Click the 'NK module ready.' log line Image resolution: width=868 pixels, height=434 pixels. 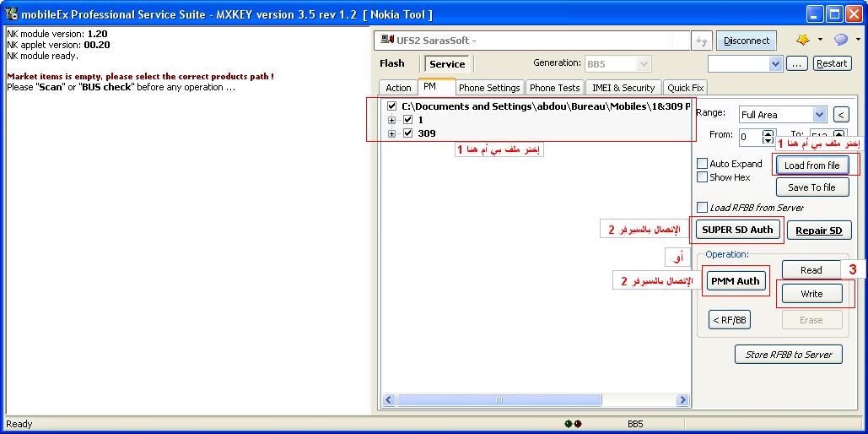[43, 56]
